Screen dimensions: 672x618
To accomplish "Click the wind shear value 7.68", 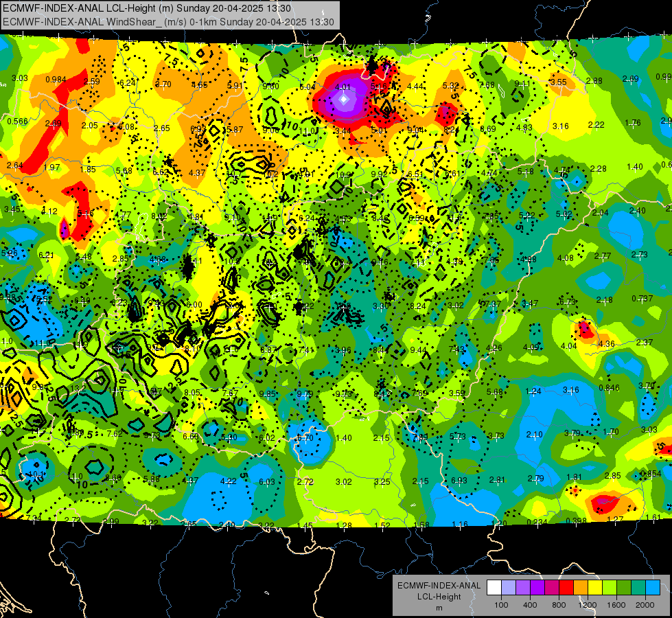I will pyautogui.click(x=487, y=85).
